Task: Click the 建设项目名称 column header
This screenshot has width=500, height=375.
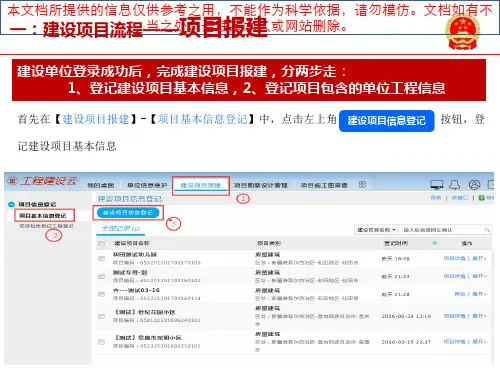Action: 132,243
